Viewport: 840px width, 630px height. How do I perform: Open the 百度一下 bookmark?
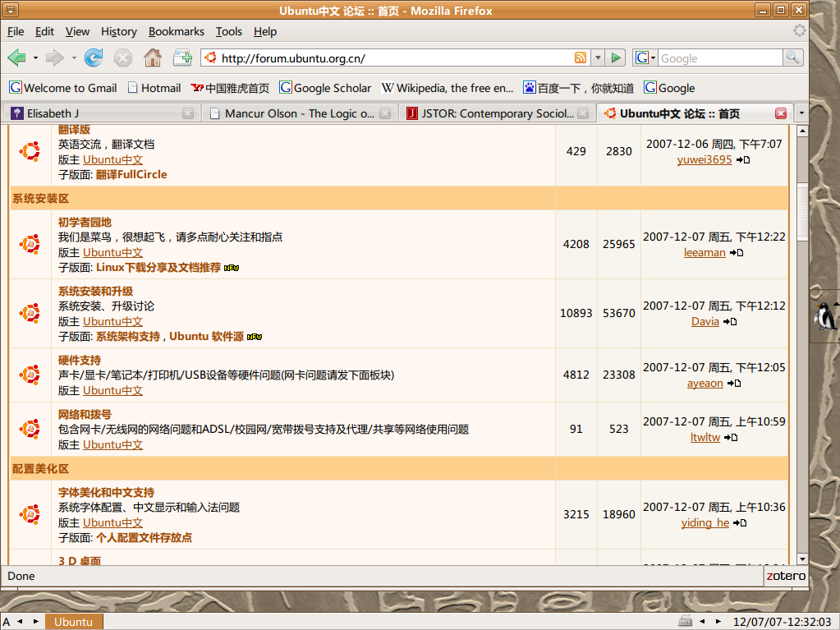(579, 88)
